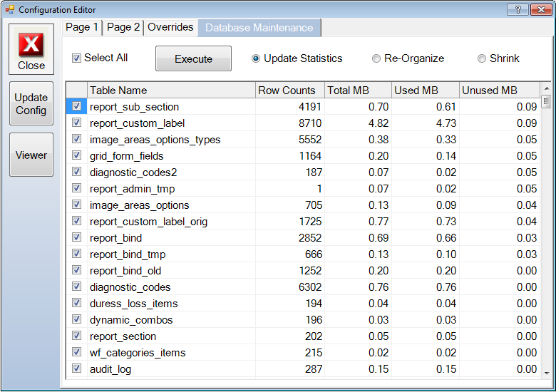Click row count 6302 cell
Image resolution: width=556 pixels, height=392 pixels.
point(290,287)
